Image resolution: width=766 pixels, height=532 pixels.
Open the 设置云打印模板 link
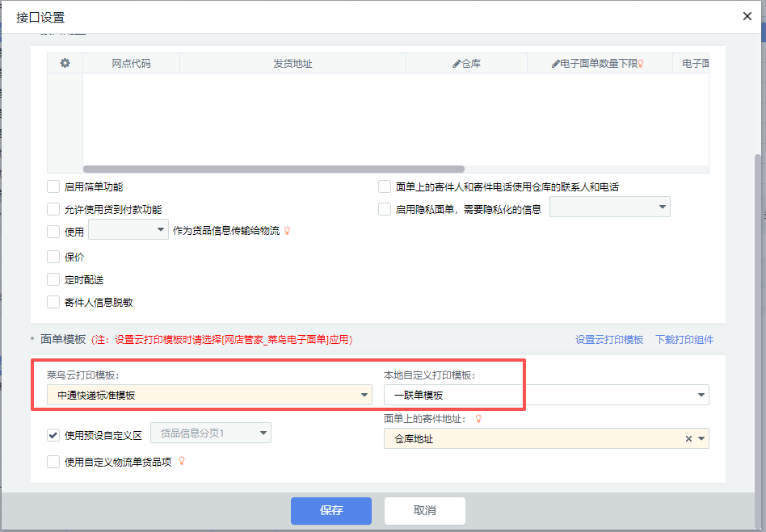[x=609, y=340]
